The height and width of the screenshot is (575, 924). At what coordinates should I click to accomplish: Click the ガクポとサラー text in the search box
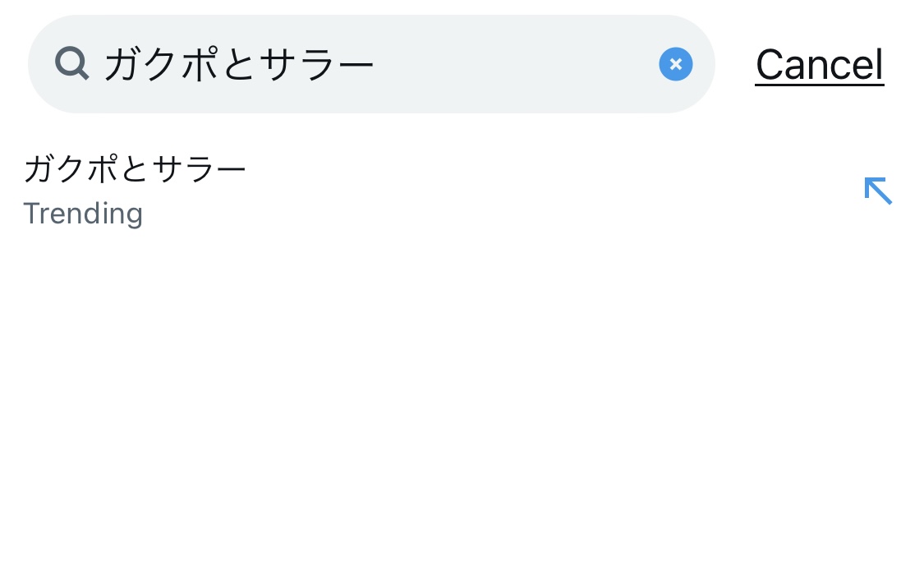pyautogui.click(x=239, y=64)
